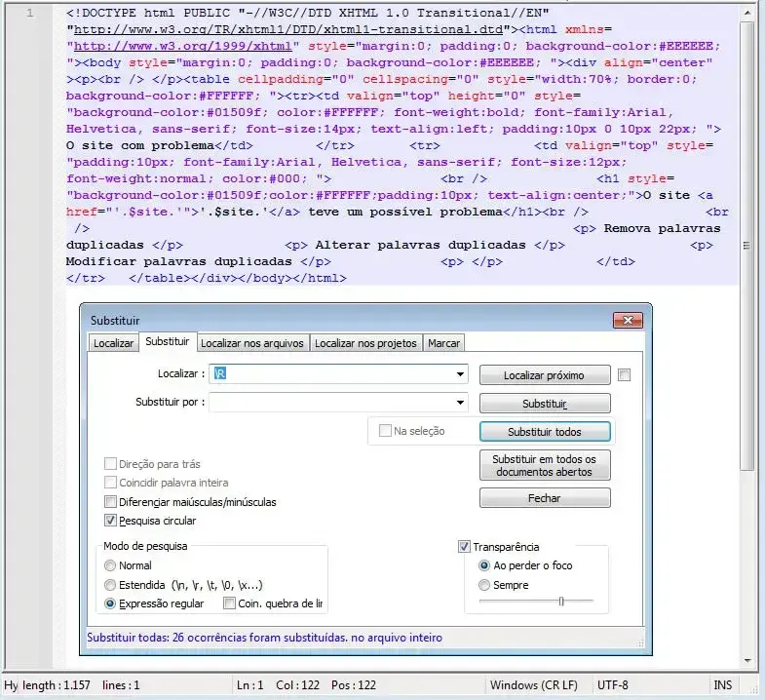Toggle the Transparência checkbox
765x700 pixels.
coord(464,547)
